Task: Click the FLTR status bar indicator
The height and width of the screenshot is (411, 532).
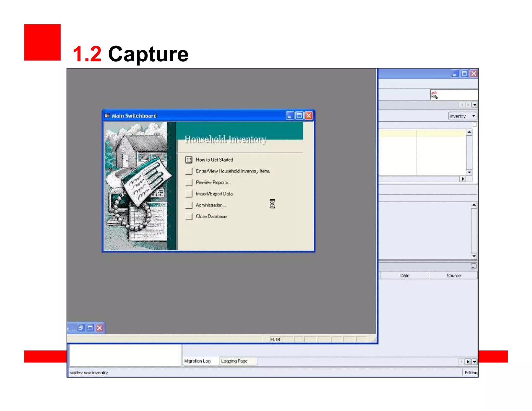Action: tap(275, 340)
